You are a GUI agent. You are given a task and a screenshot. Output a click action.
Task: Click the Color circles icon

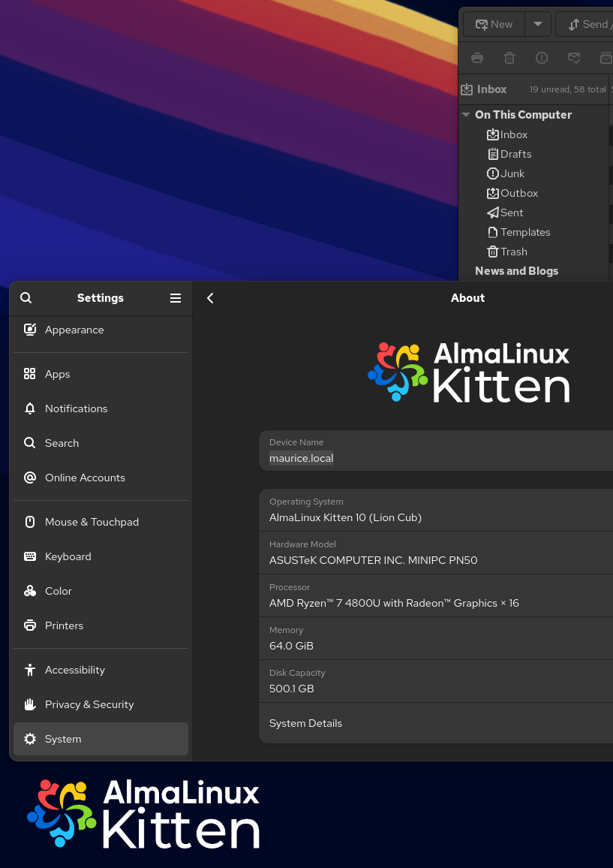point(30,591)
